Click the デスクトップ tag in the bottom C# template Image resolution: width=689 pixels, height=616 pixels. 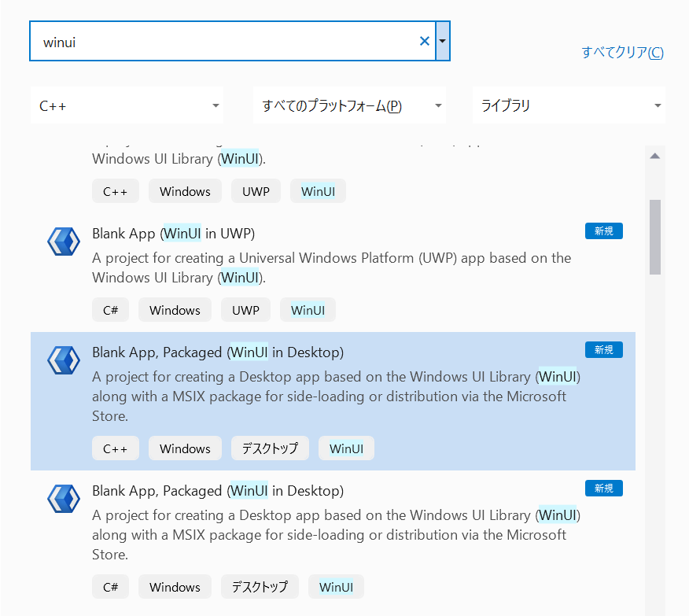[260, 587]
